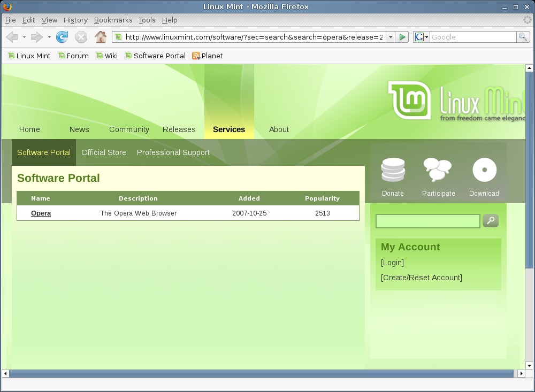
Task: Click the Linux Mint logo
Action: [x=457, y=101]
